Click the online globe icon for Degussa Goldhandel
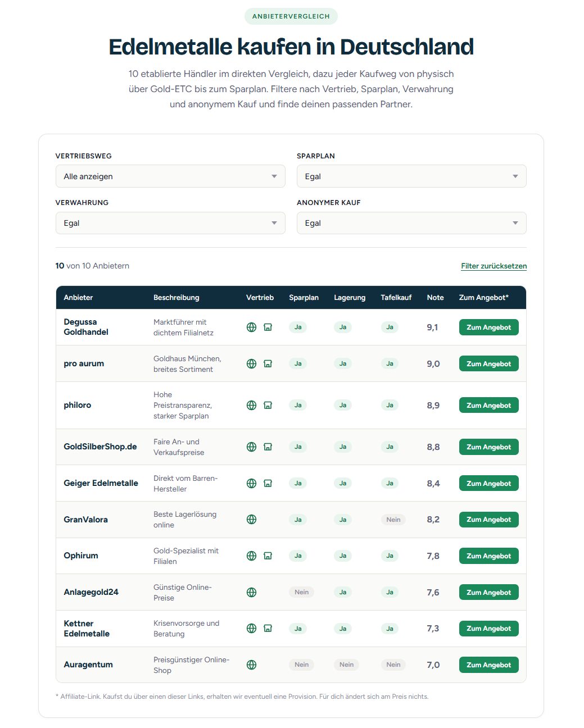Image resolution: width=584 pixels, height=728 pixels. 251,327
